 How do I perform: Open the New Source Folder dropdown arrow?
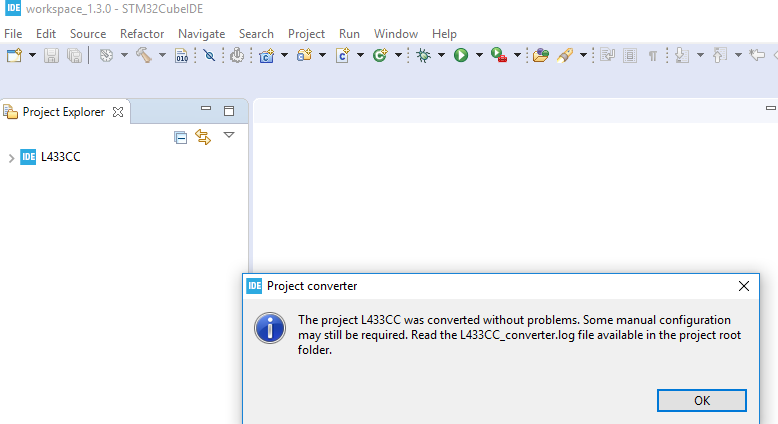click(323, 55)
